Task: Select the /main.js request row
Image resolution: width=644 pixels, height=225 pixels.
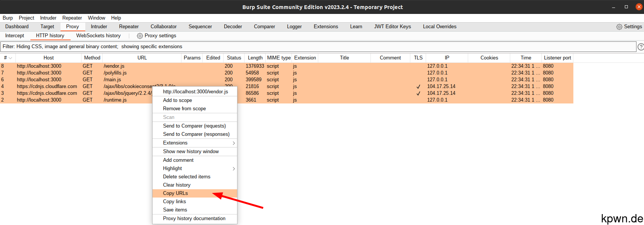Action: [287, 80]
